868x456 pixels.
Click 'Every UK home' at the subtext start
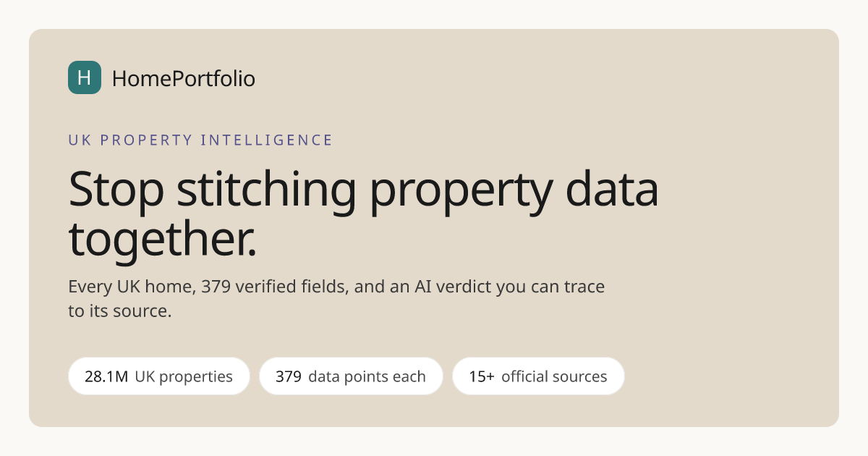coord(130,287)
